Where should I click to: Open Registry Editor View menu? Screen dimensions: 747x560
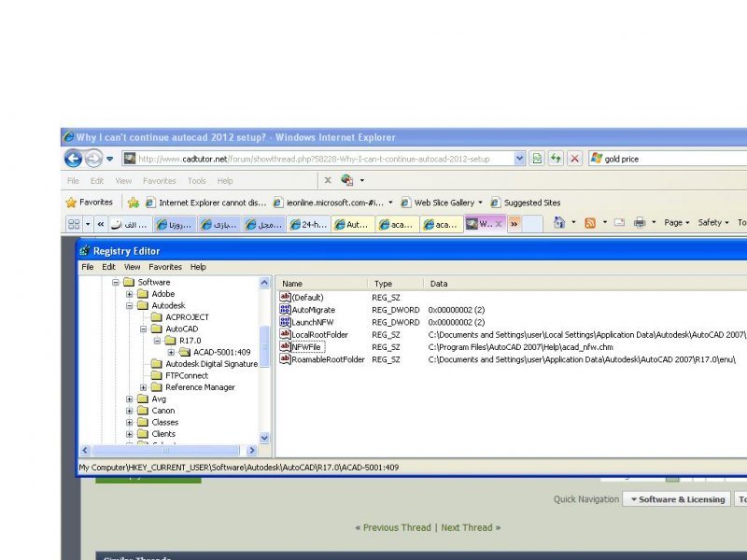[x=132, y=267]
